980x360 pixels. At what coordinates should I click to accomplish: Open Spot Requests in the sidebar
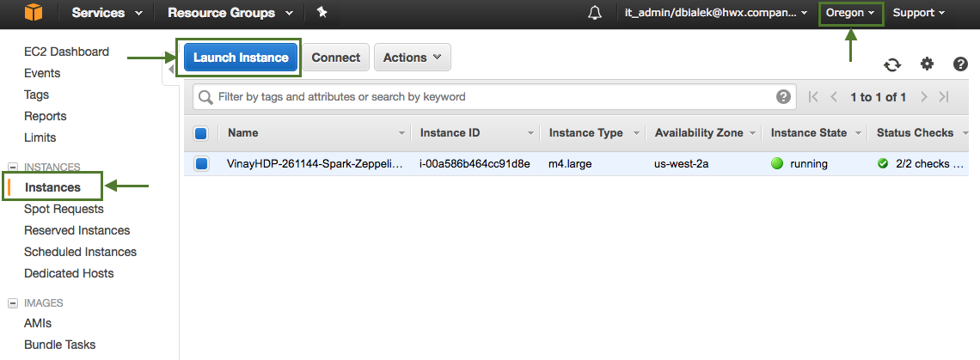[64, 209]
